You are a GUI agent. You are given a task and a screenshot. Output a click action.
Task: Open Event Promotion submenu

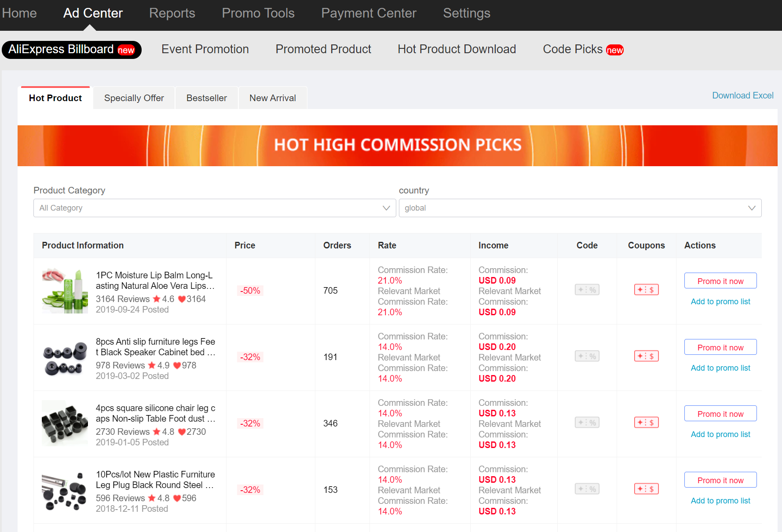click(x=205, y=49)
